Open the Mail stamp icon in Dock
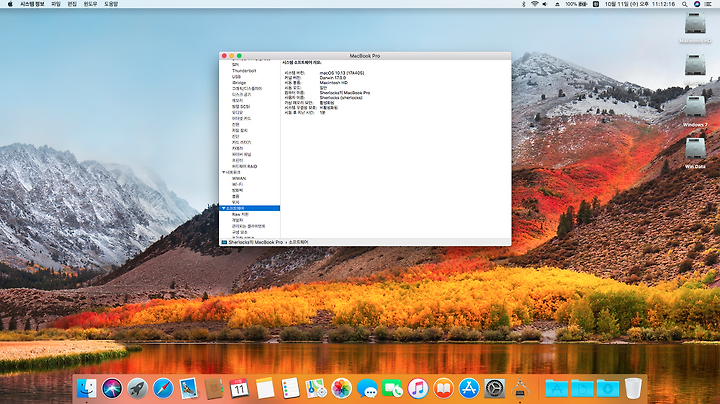 (x=188, y=389)
